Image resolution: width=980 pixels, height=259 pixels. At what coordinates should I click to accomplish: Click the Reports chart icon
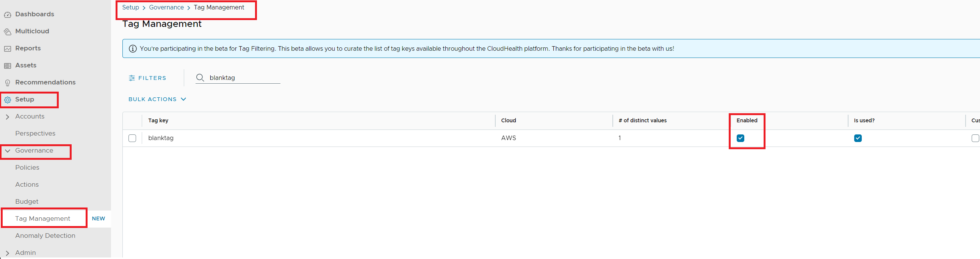(8, 49)
